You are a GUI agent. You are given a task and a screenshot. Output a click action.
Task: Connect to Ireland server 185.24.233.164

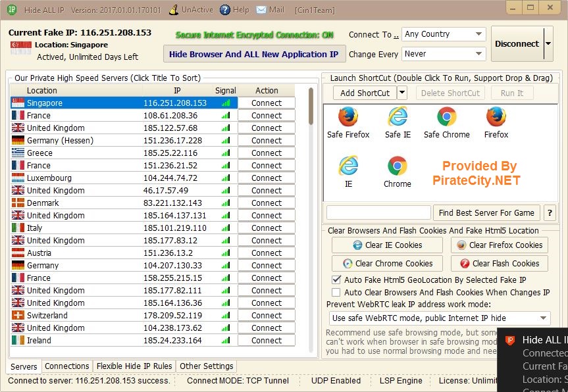point(267,340)
